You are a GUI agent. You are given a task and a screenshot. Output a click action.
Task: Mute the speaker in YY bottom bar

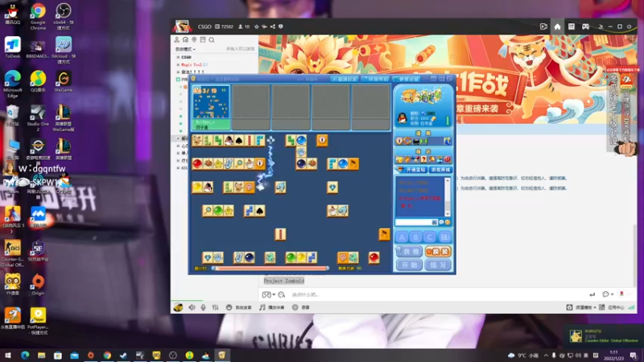tap(192, 307)
